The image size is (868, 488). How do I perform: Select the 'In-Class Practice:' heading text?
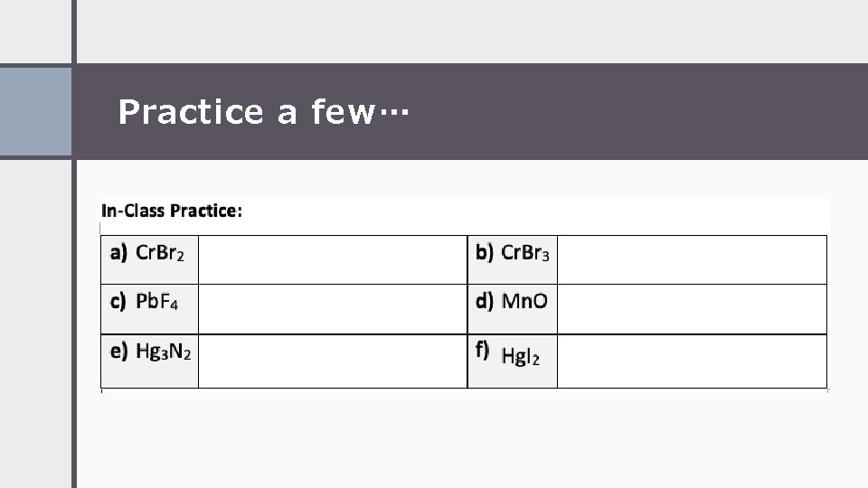[x=172, y=211]
